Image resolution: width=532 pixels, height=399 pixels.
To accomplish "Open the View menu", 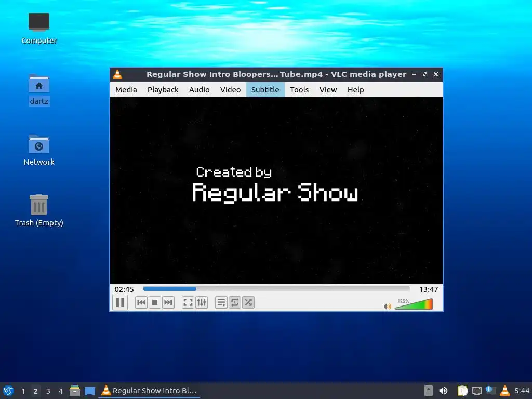I will 328,89.
